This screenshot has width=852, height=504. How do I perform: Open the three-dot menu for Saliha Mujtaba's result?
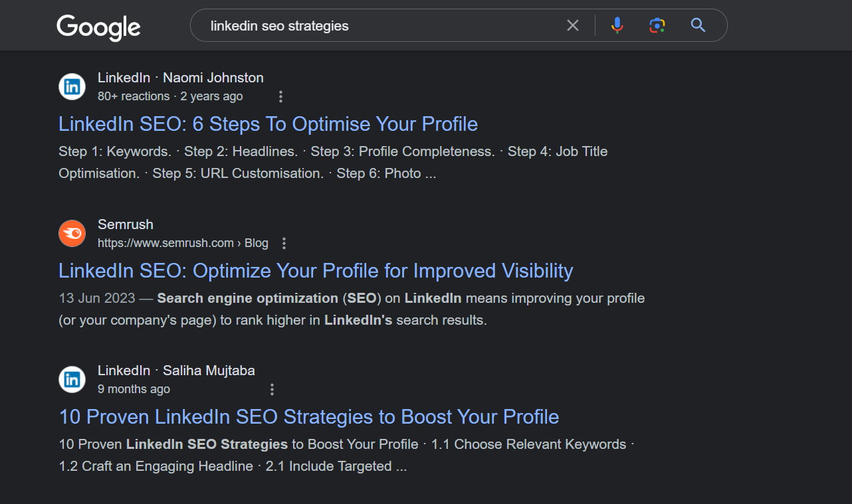pos(272,389)
